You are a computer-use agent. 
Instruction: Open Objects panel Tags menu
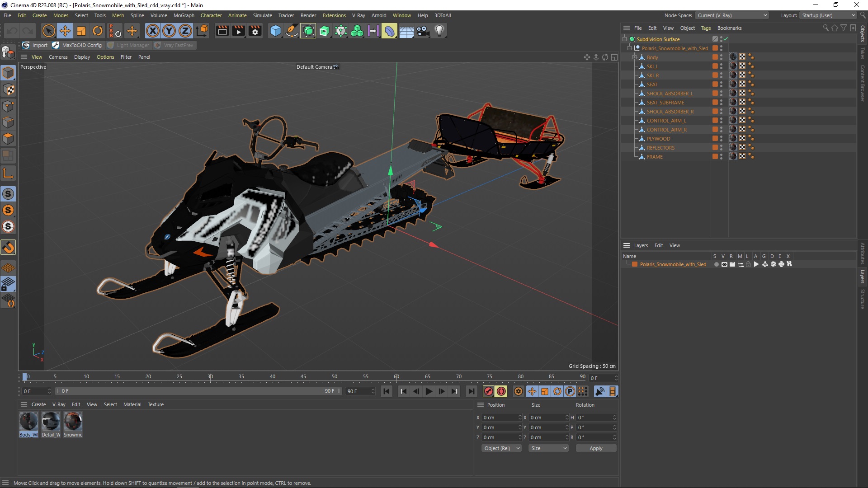705,28
